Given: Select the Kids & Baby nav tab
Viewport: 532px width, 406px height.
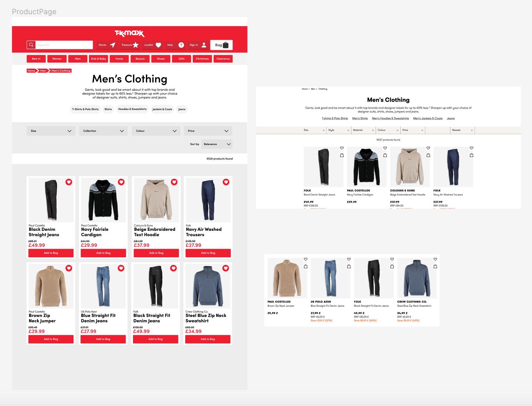Looking at the screenshot, I should [x=99, y=59].
